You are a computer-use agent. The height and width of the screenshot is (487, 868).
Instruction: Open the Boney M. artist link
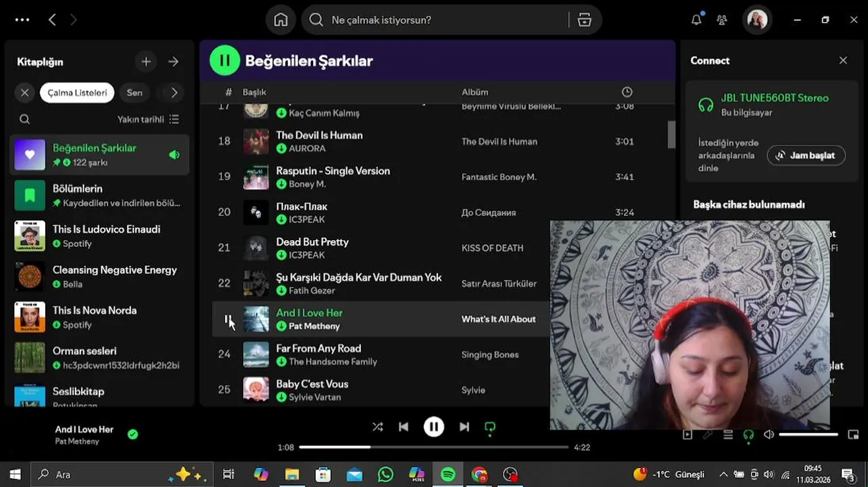pyautogui.click(x=308, y=184)
